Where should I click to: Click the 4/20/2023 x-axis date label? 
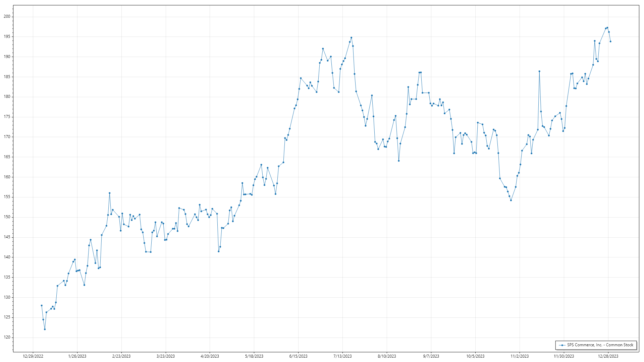click(210, 356)
